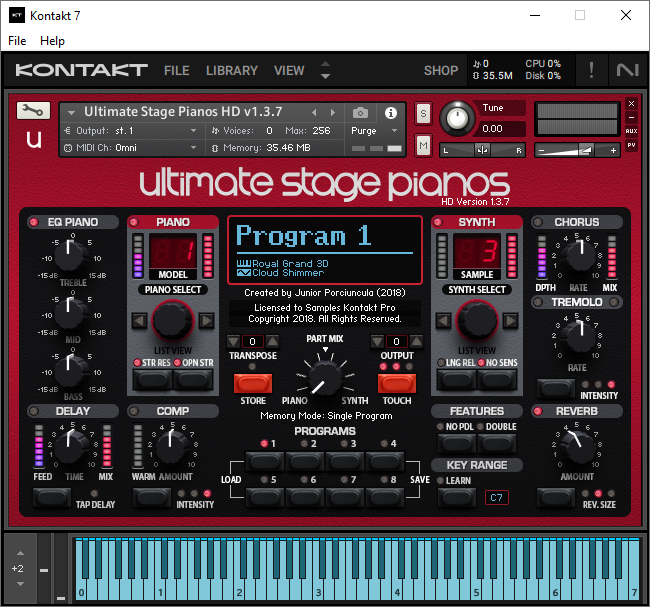The height and width of the screenshot is (607, 650).
Task: Click the exclamation warning icon
Action: click(x=591, y=70)
